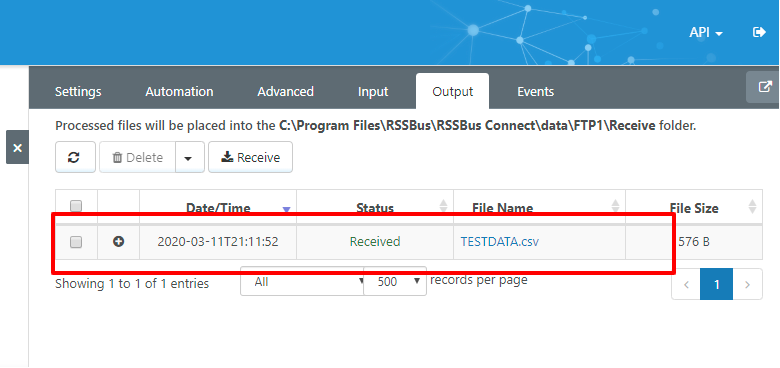Click the 2020-03-11T21:11:52 date cell
Viewport: 780px width, 368px height.
(x=218, y=242)
